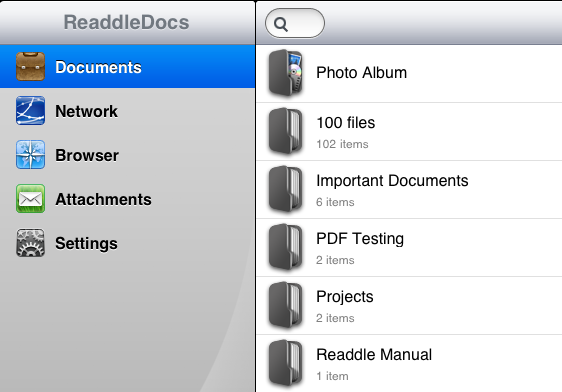
Task: Click the Browser compass icon
Action: 30,155
